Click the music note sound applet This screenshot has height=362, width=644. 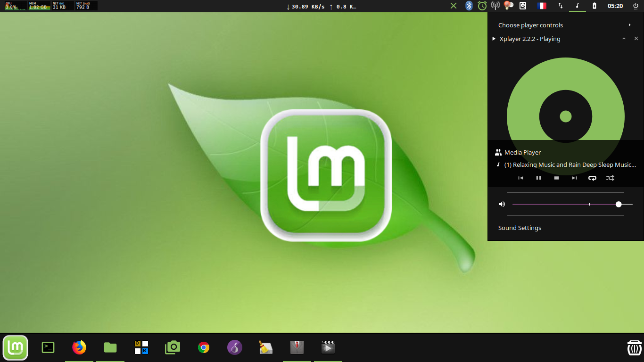(578, 6)
